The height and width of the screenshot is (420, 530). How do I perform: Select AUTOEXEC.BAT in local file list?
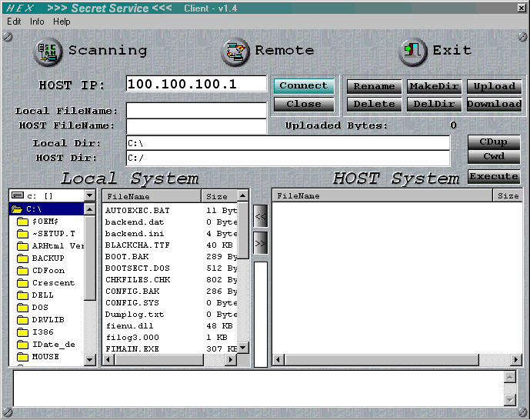pos(138,210)
